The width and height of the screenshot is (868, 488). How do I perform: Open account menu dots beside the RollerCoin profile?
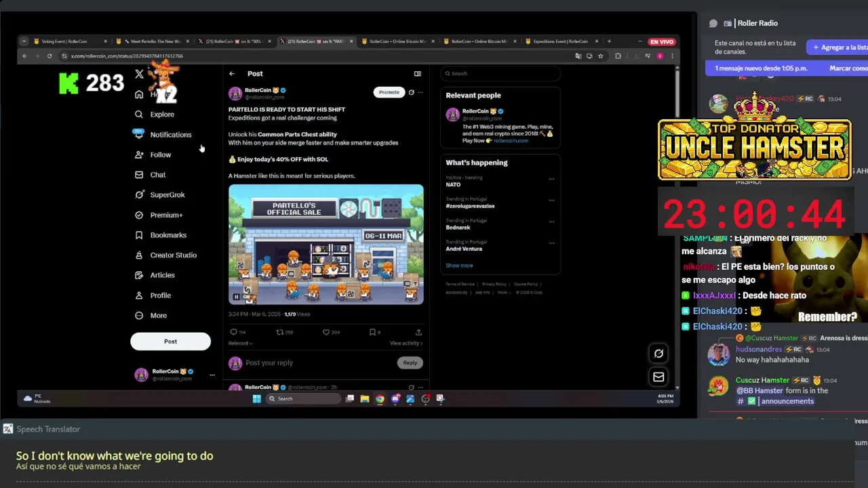tap(212, 375)
